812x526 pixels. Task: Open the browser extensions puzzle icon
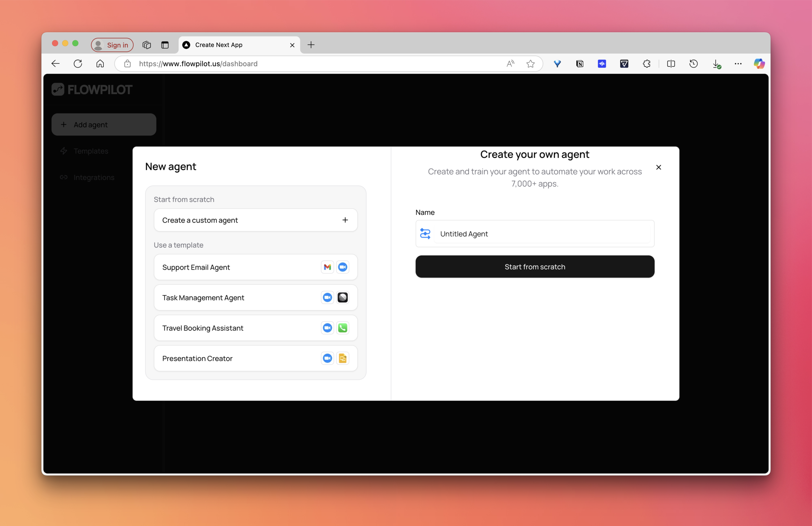pos(646,64)
